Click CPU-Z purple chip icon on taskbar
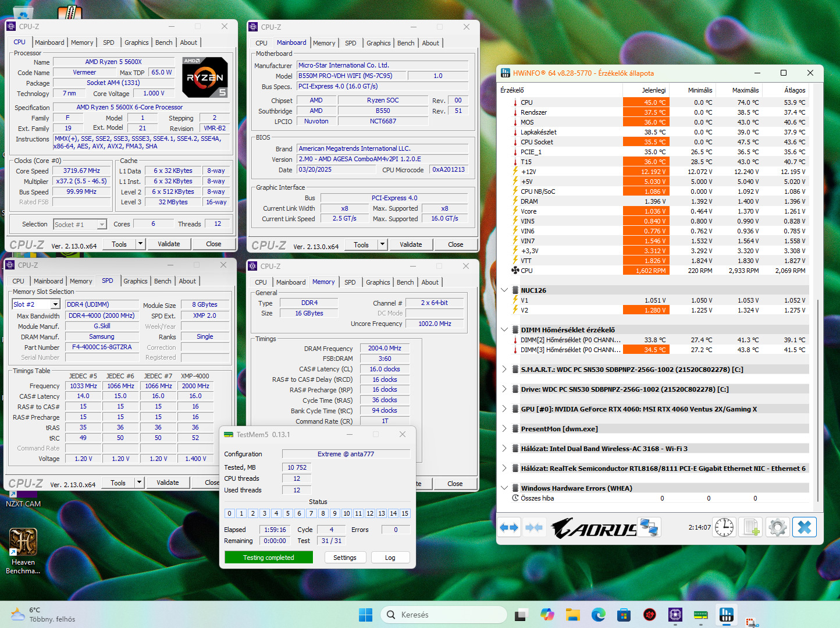The width and height of the screenshot is (840, 628). pyautogui.click(x=675, y=615)
